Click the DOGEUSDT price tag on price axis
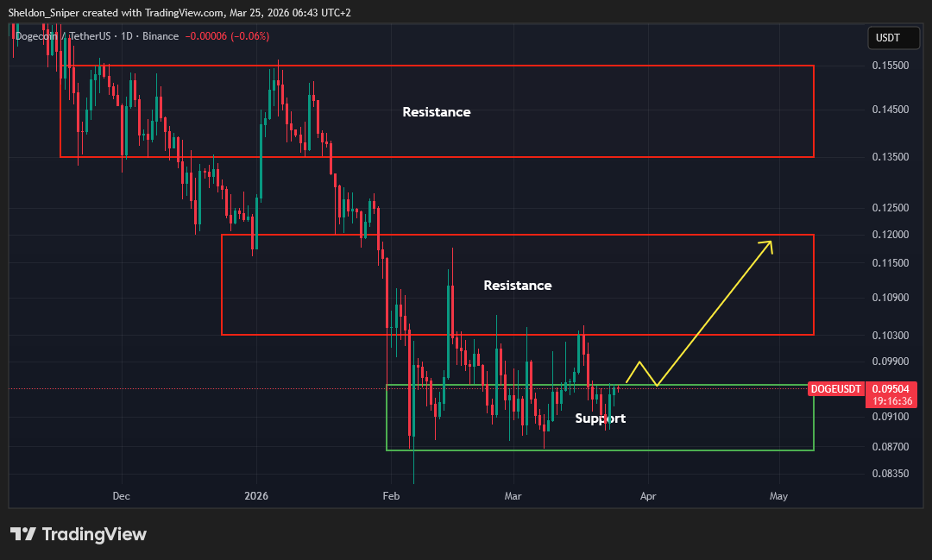The height and width of the screenshot is (560, 932). pyautogui.click(x=835, y=389)
